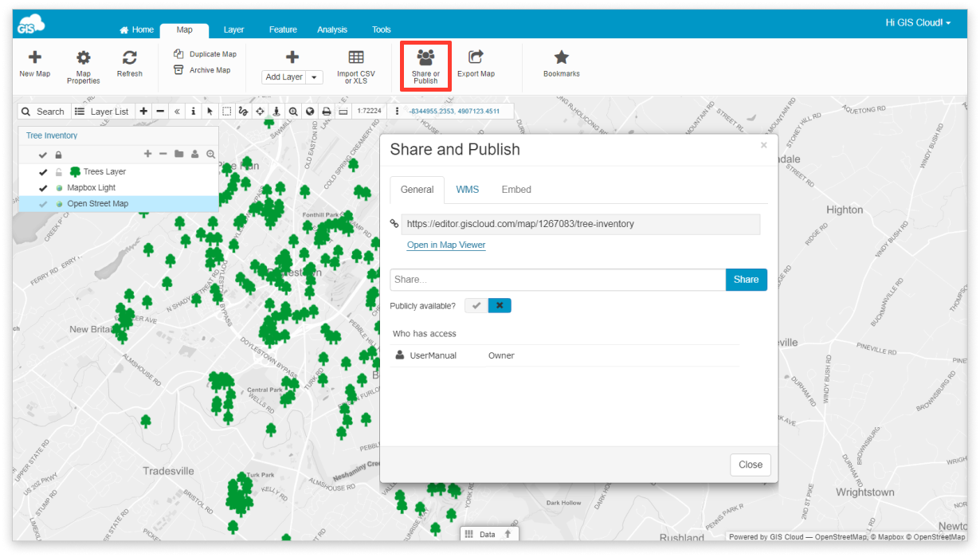The height and width of the screenshot is (557, 980).
Task: Click the location pin marker tool
Action: 276,112
